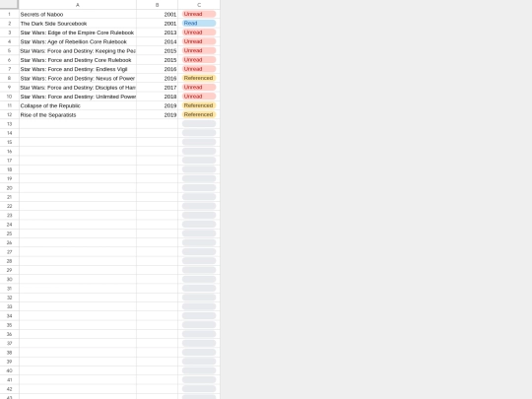Open the Unread dropdown for Secrets of Naboo
Viewport: 532px width, 399px height.
point(199,14)
